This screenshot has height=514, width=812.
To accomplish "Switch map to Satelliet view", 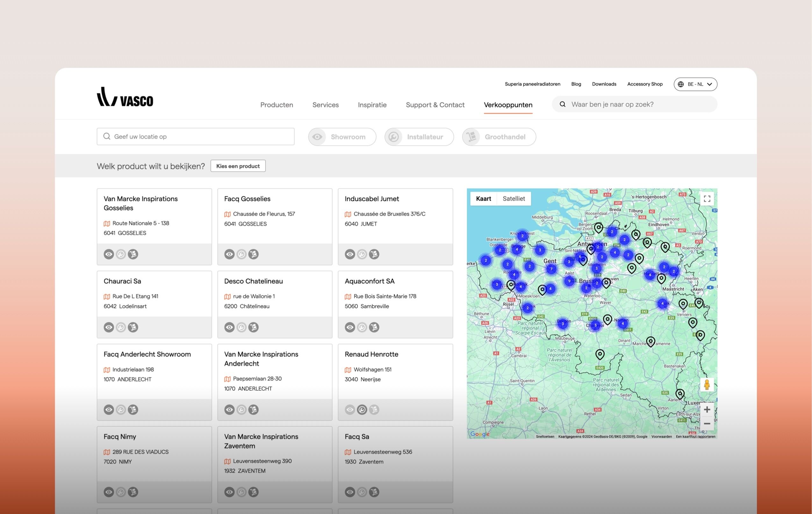I will (x=514, y=198).
